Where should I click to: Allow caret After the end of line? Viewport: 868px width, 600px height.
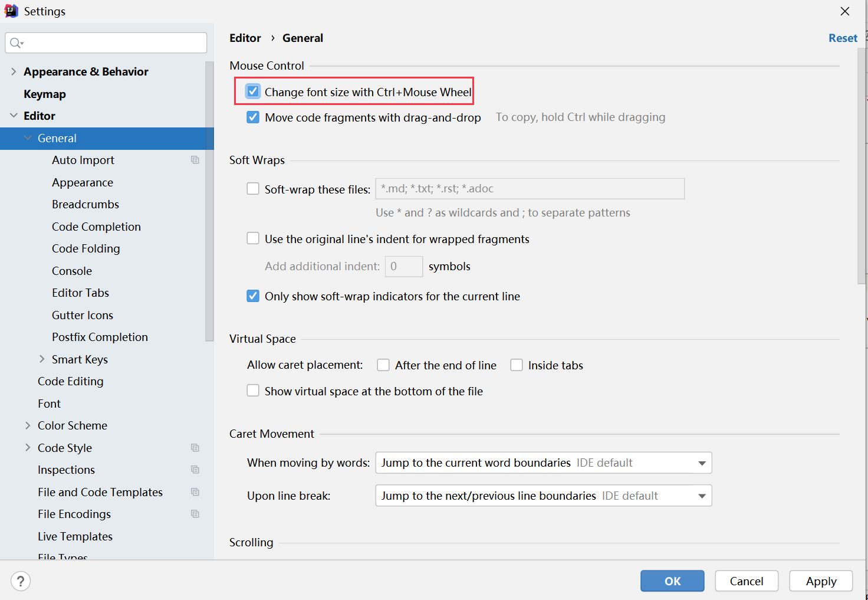(x=383, y=365)
